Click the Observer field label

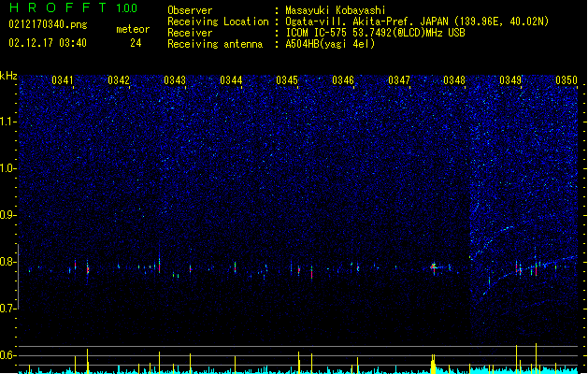click(190, 10)
